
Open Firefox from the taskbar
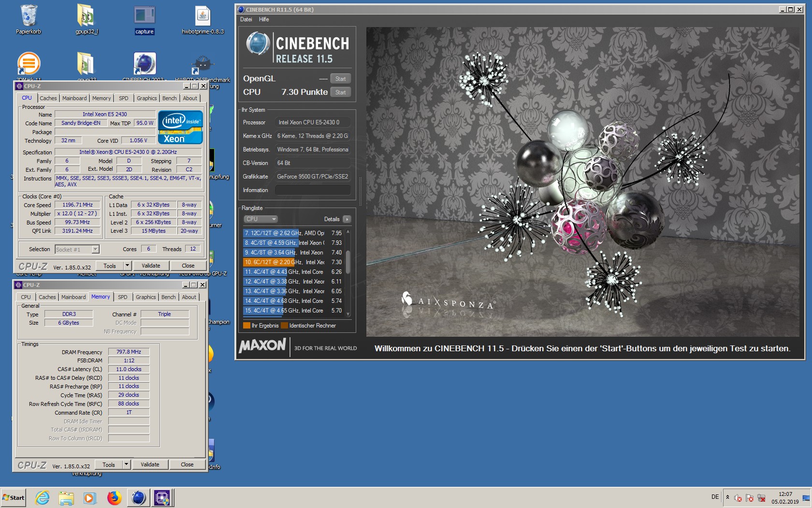tap(114, 498)
